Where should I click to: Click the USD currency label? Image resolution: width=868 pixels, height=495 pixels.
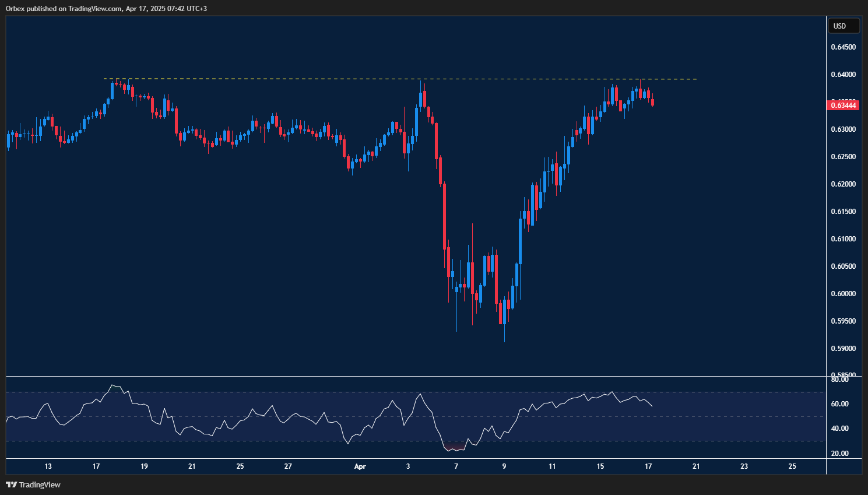[x=844, y=26]
